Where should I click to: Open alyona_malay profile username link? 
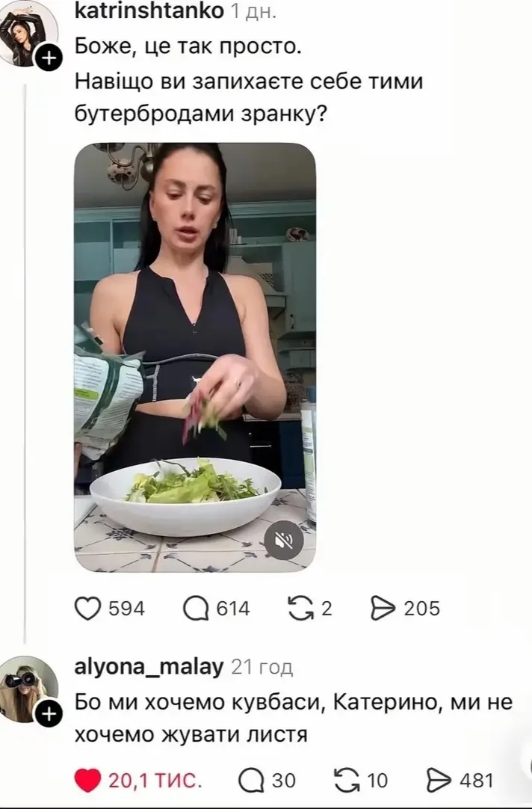[149, 667]
